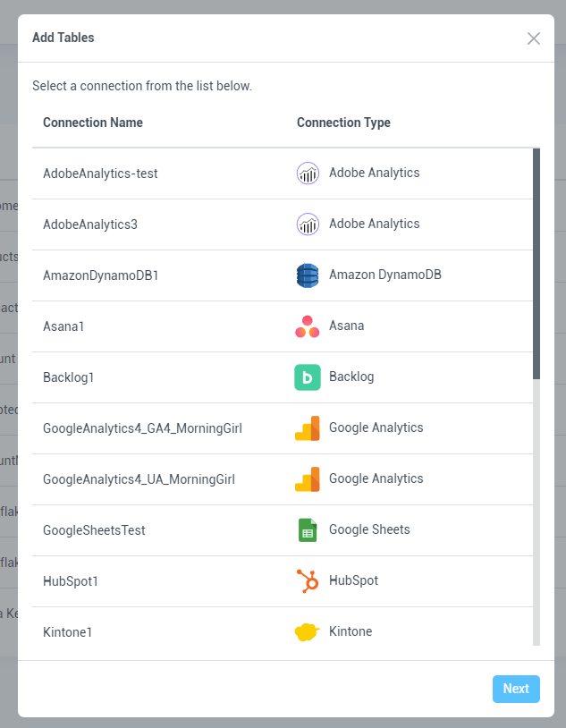
Task: Click the orange HubSpot logo icon
Action: pos(308,581)
